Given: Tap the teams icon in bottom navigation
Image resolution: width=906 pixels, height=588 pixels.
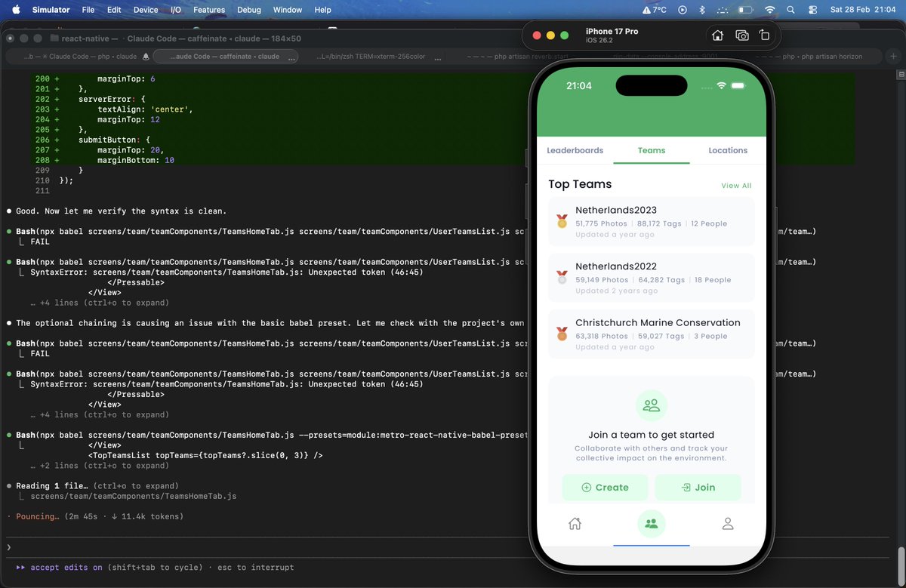Looking at the screenshot, I should [x=651, y=523].
